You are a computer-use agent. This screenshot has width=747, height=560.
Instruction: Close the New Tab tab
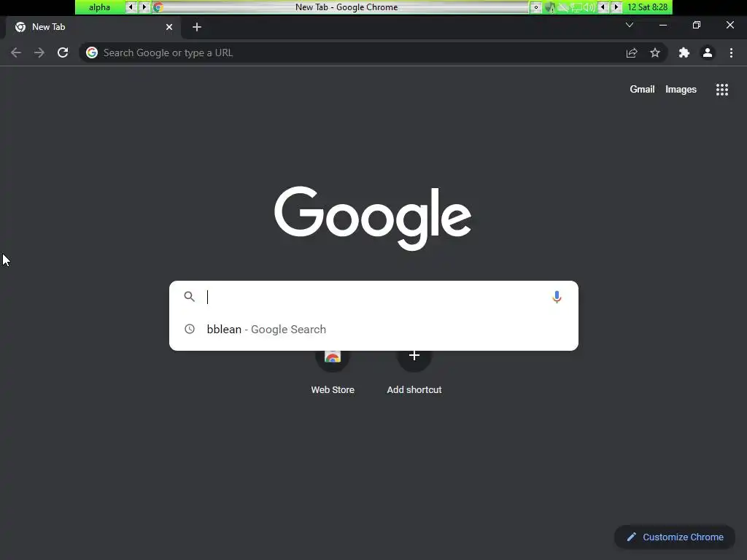(x=169, y=27)
